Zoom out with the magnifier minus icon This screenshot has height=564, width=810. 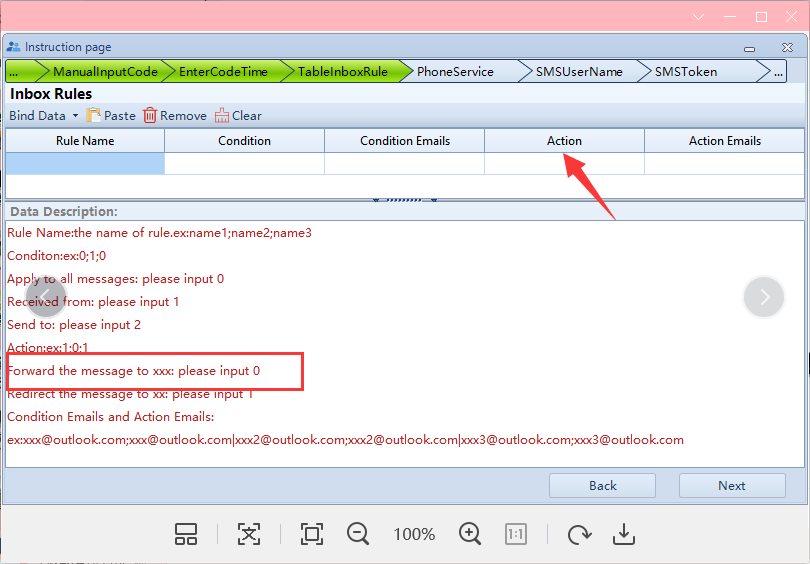[358, 534]
